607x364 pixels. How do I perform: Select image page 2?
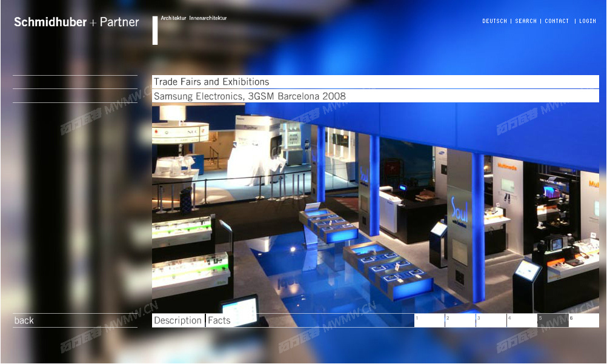point(460,320)
